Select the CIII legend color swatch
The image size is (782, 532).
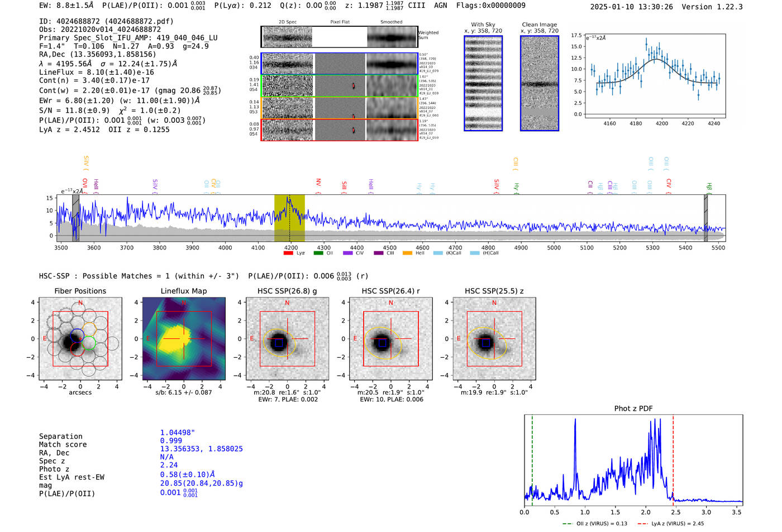click(x=379, y=253)
